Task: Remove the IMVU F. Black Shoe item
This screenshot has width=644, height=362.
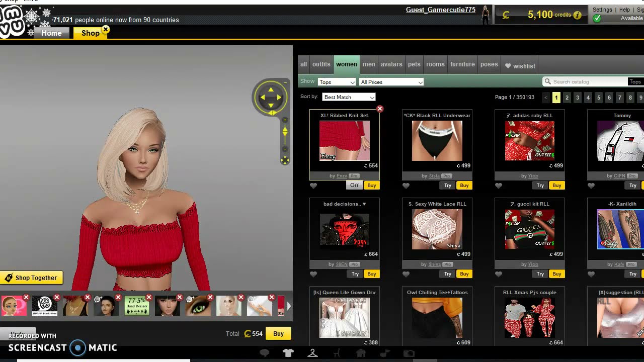Action: tap(57, 298)
